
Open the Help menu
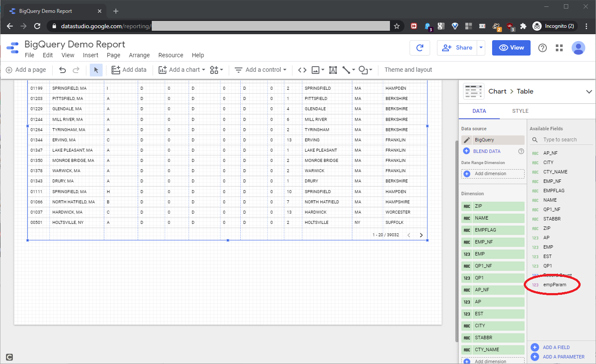(198, 55)
